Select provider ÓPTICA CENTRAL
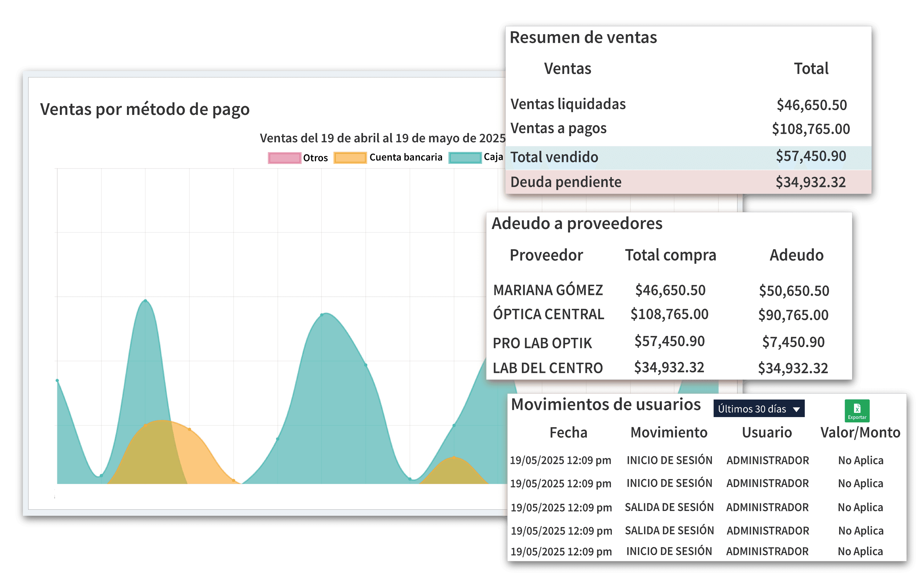Viewport: 924px width, 582px height. [548, 314]
